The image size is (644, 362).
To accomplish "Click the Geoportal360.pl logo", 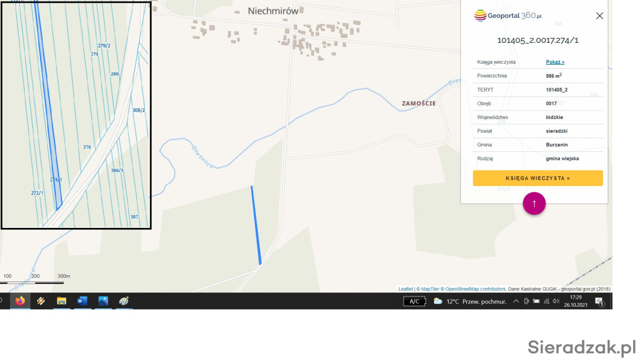I will [508, 16].
